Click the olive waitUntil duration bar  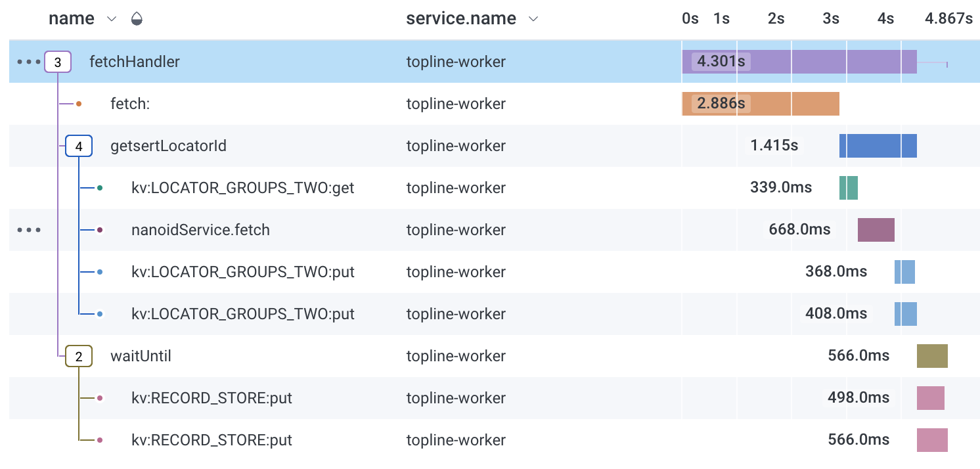(932, 356)
